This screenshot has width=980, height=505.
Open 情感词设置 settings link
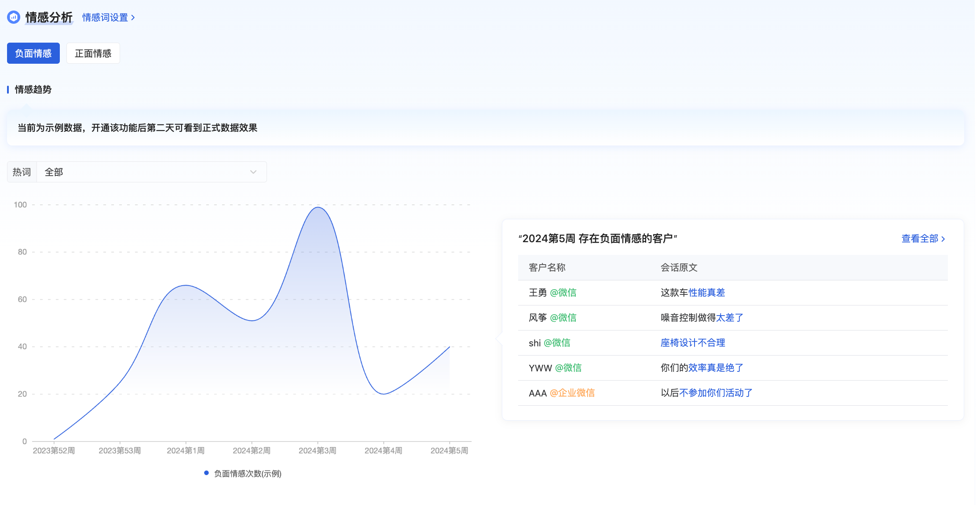[108, 18]
